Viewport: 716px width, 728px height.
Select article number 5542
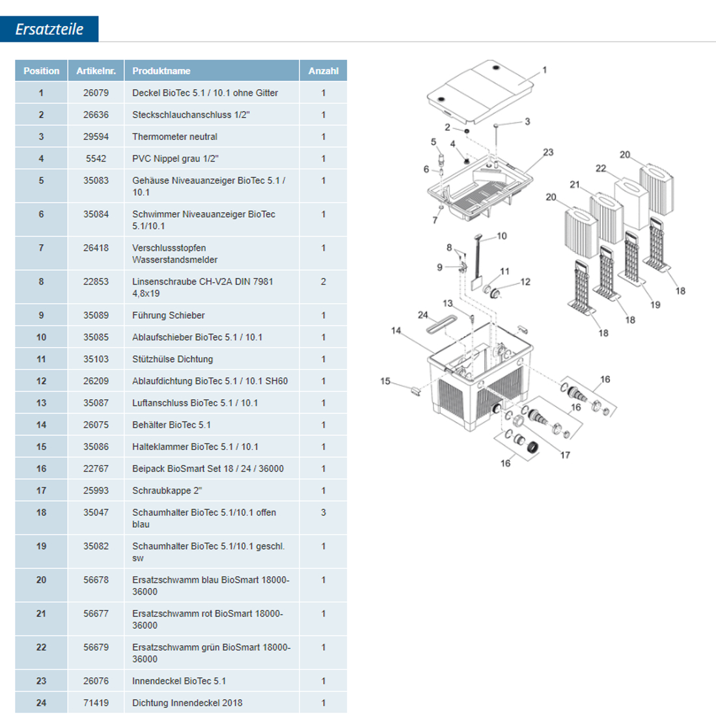[x=96, y=158]
